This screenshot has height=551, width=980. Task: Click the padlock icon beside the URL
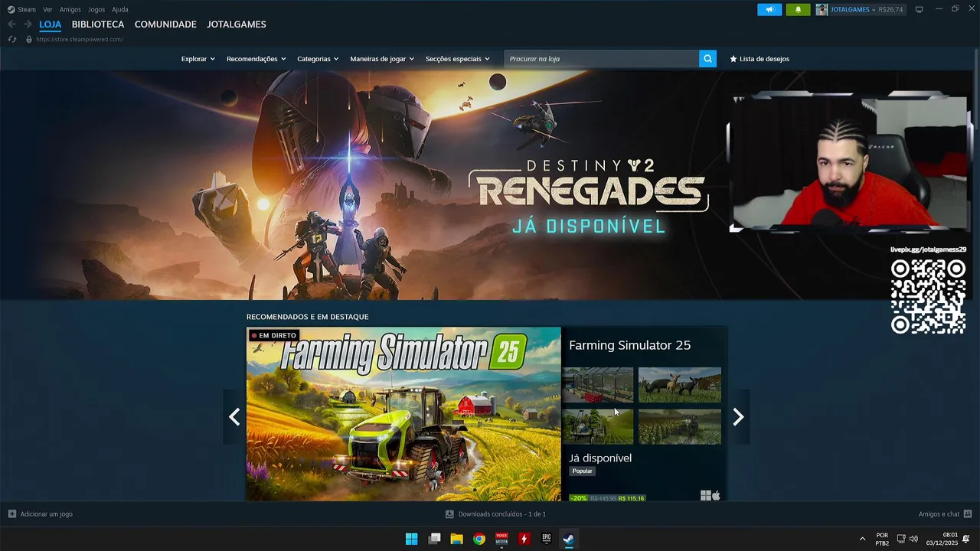tap(29, 39)
